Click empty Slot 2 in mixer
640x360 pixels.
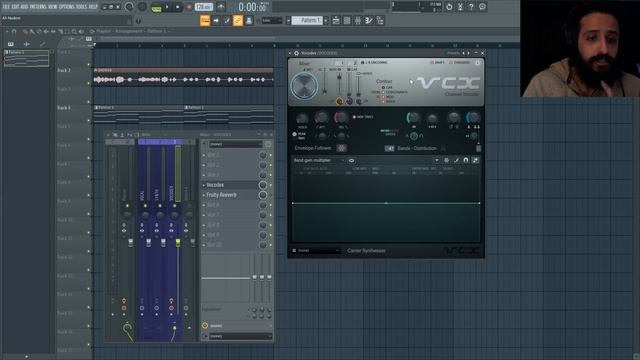[x=231, y=165]
